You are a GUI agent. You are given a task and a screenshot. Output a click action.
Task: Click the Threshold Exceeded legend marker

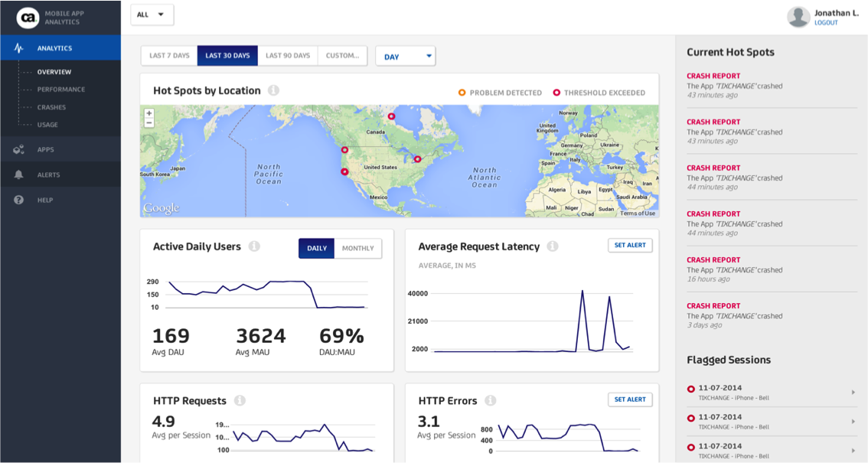(556, 93)
